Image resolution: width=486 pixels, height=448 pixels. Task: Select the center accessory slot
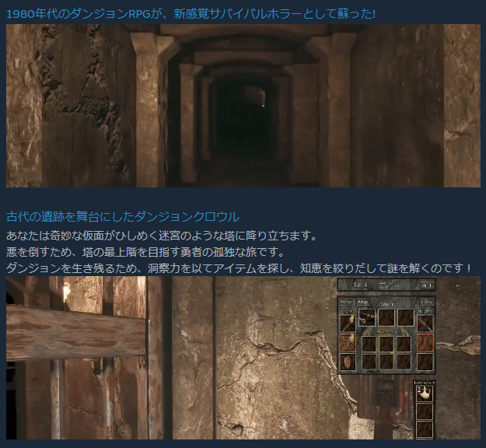(x=386, y=343)
